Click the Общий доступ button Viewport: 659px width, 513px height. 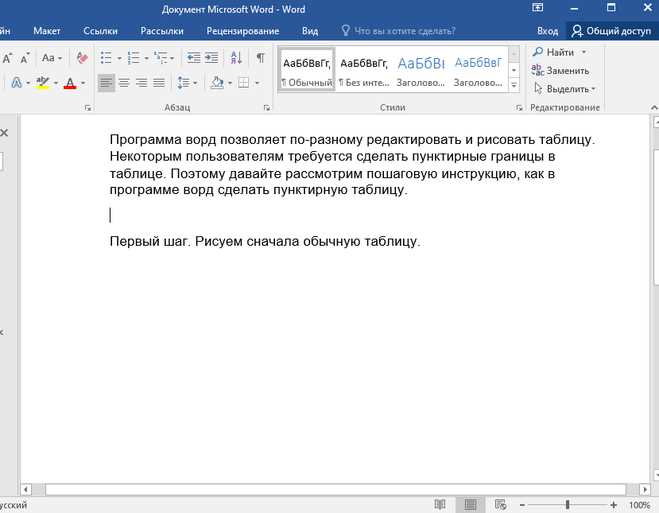pos(612,31)
